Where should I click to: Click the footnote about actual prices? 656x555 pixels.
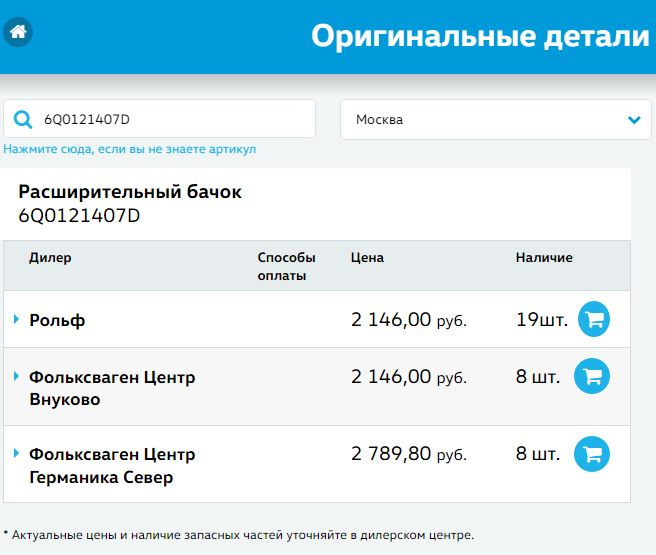point(239,535)
